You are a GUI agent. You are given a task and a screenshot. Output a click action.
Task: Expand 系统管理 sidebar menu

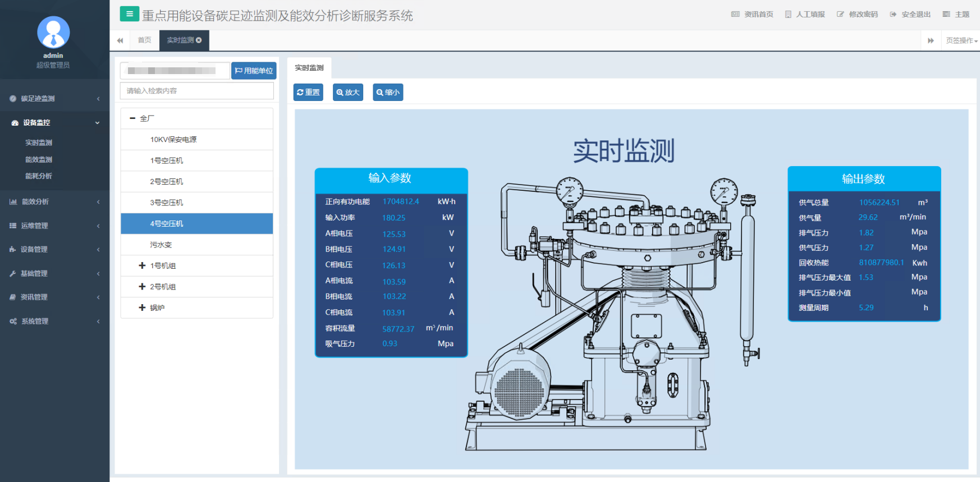coord(54,322)
